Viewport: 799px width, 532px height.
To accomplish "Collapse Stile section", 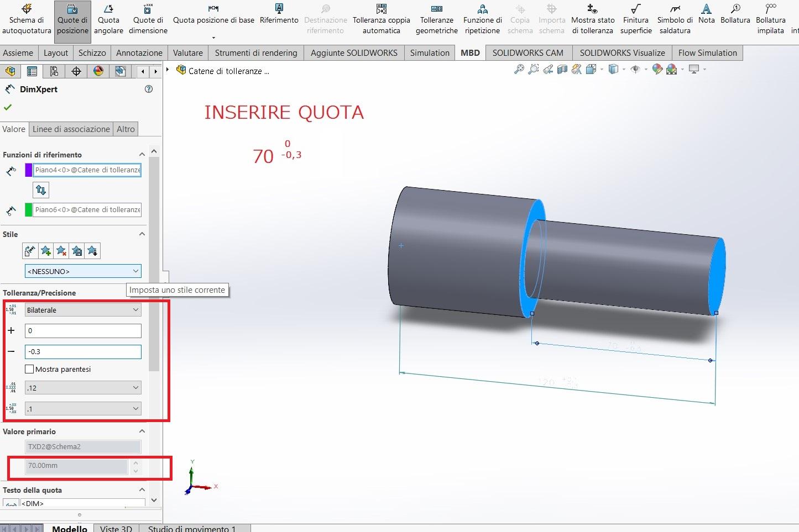I will 142,234.
